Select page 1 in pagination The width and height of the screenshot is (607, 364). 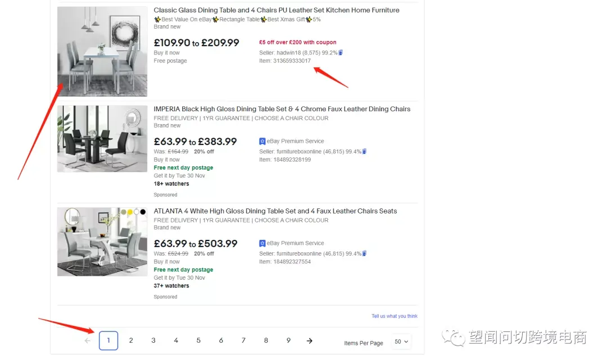coord(108,340)
